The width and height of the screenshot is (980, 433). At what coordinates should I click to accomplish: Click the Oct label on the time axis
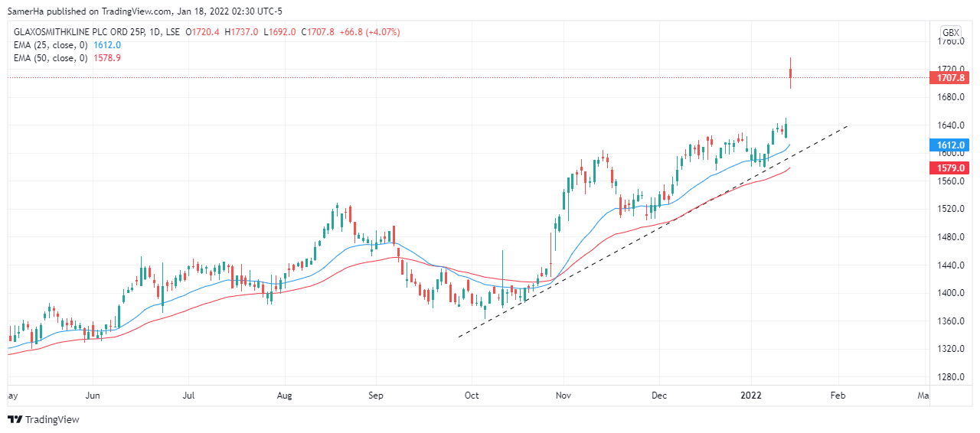[x=472, y=396]
